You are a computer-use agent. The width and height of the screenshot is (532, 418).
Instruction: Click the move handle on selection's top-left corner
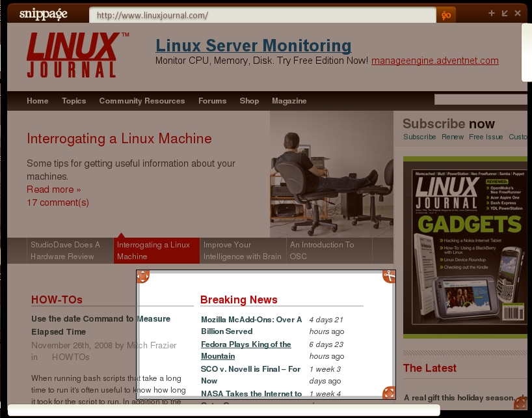pos(142,276)
